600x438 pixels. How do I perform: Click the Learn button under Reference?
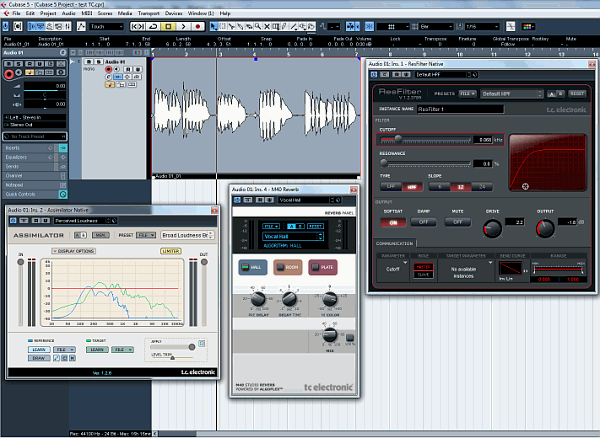pyautogui.click(x=39, y=349)
